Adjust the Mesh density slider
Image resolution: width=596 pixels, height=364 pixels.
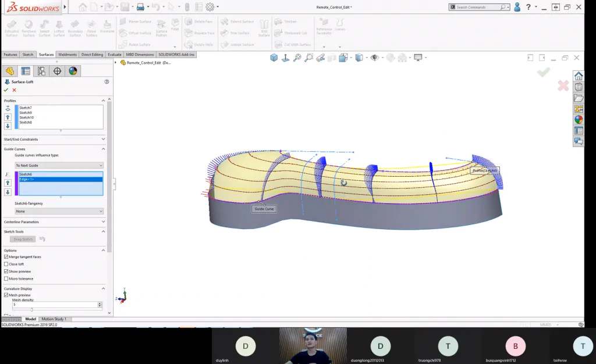click(31, 310)
